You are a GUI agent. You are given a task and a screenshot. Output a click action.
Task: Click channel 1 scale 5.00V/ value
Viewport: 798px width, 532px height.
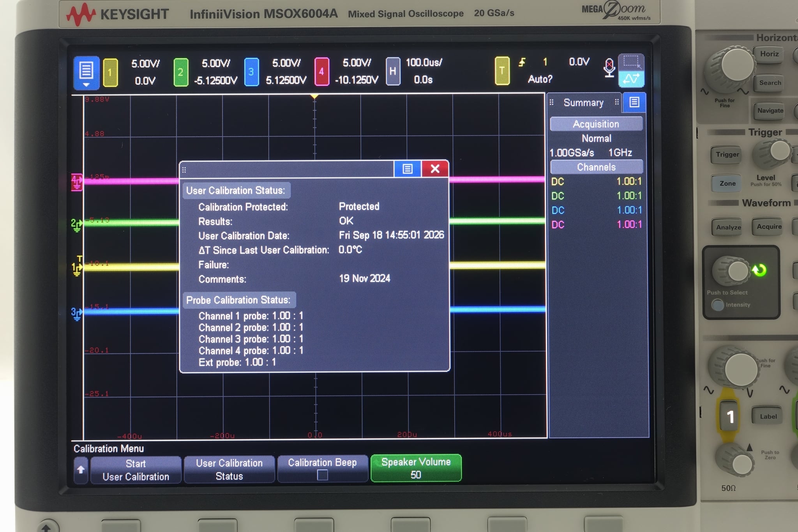[145, 64]
